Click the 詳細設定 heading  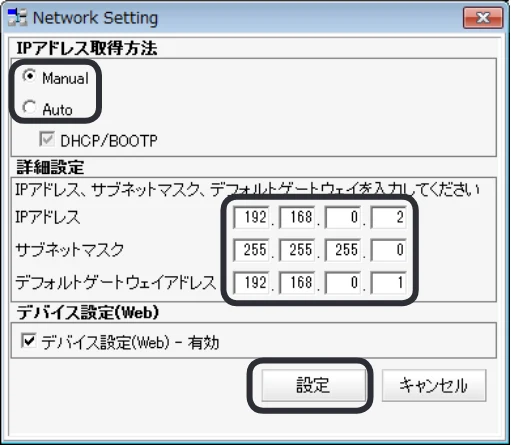click(x=50, y=167)
